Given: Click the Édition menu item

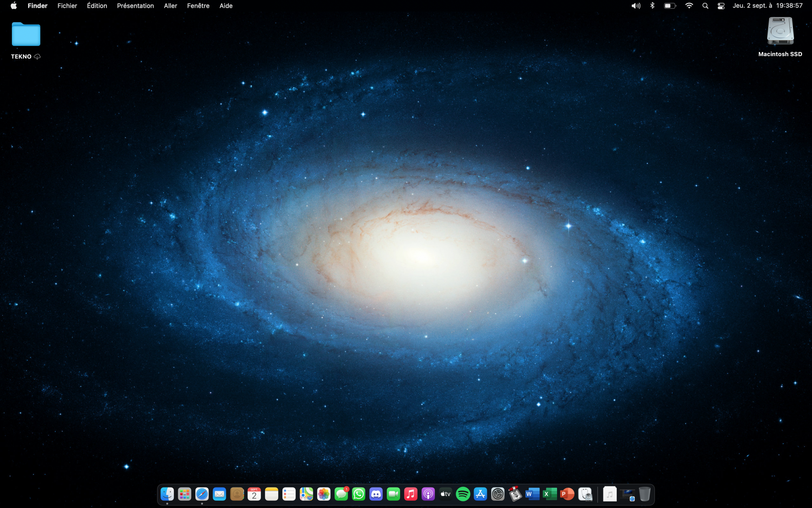Looking at the screenshot, I should point(96,6).
